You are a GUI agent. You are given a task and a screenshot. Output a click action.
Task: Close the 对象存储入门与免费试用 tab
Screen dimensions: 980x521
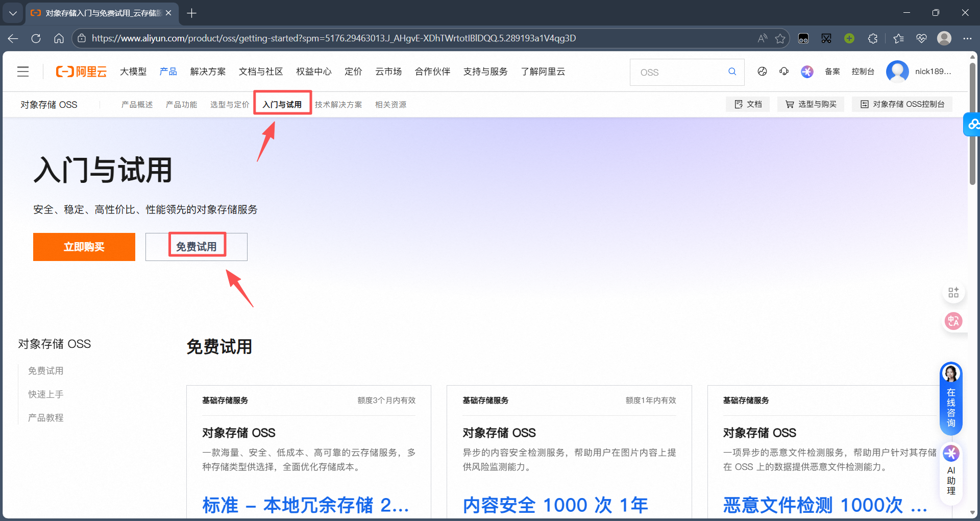[x=168, y=13]
